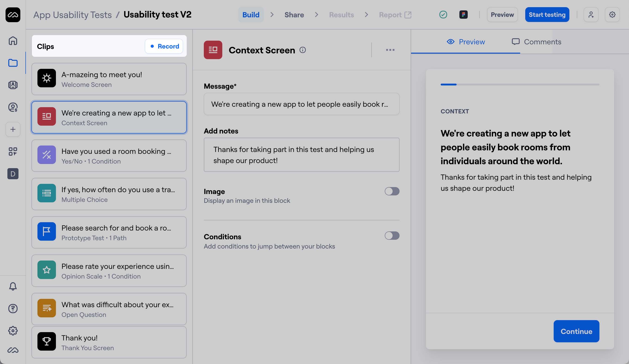Go to the Share step
629x364 pixels.
294,15
